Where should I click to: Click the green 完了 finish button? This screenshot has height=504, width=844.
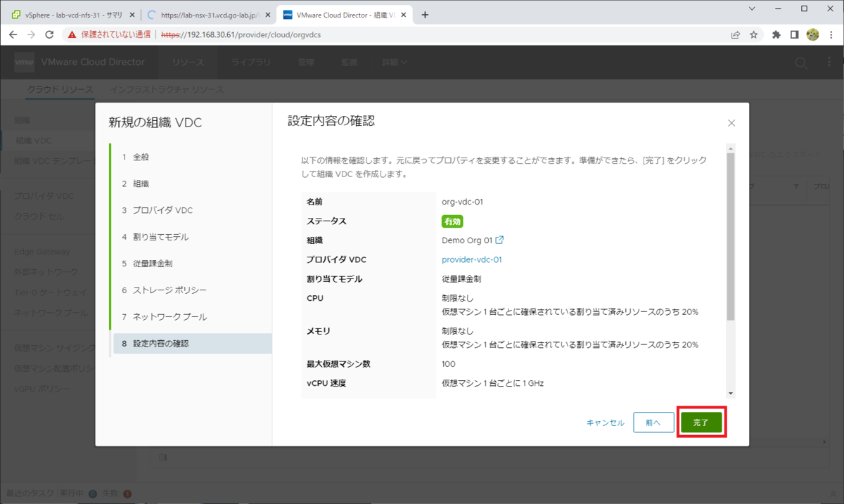(x=701, y=422)
